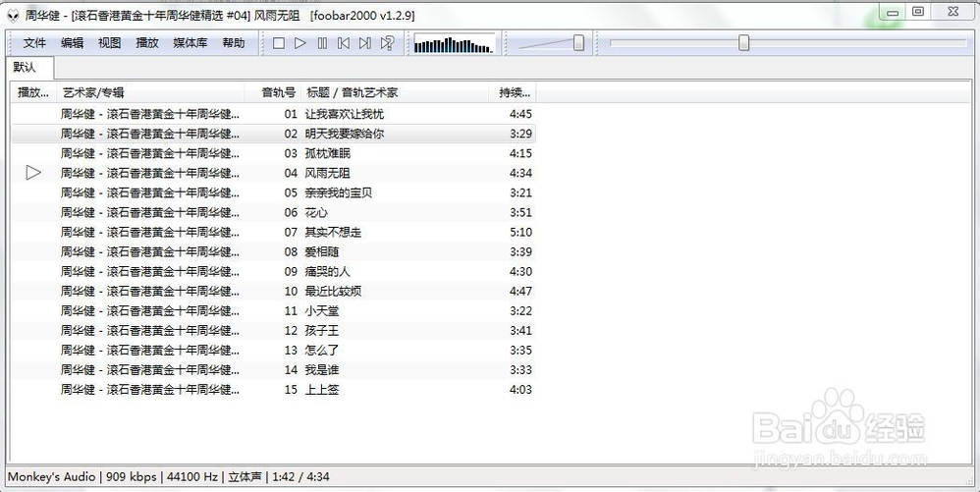980x492 pixels.
Task: Select track 14 我是谁
Action: (274, 370)
